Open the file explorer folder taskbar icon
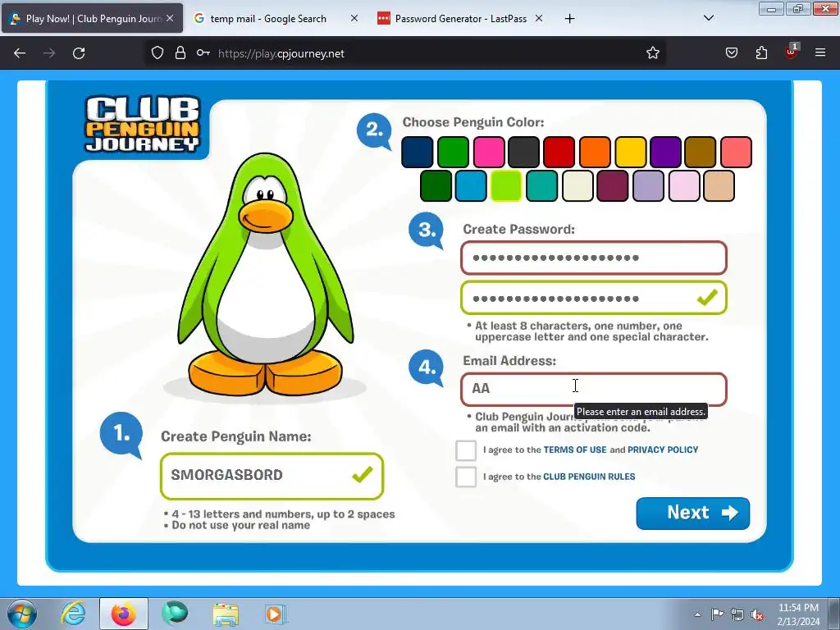Viewport: 840px width, 630px height. point(226,614)
